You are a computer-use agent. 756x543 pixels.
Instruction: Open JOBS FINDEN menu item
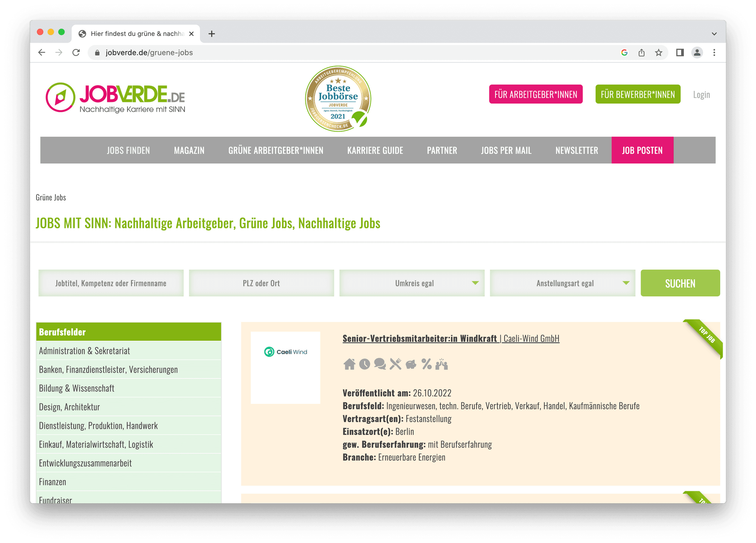coord(128,150)
